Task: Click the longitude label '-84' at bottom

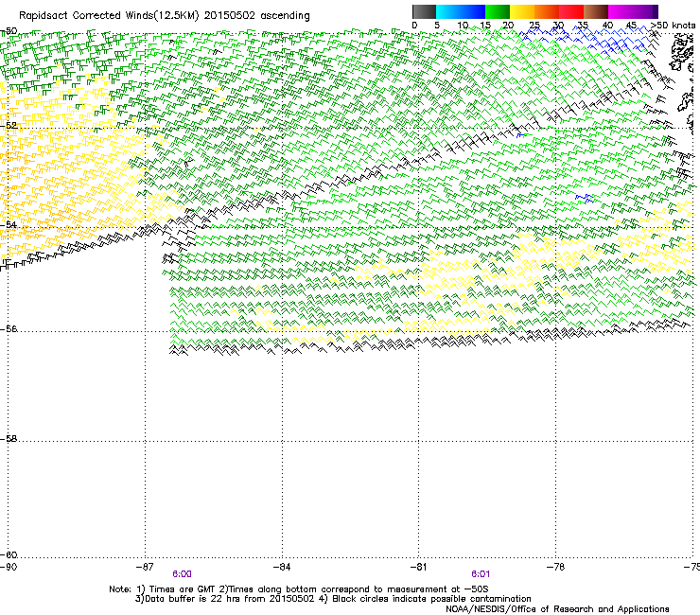Action: coord(282,567)
